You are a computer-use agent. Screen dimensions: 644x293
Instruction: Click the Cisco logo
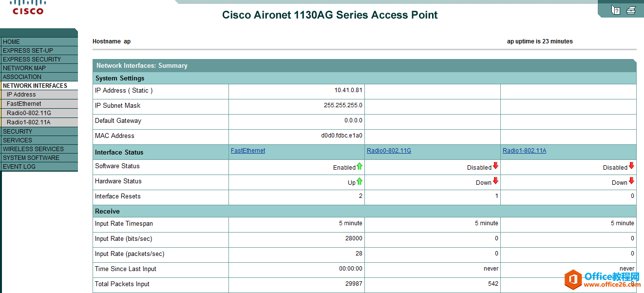(x=28, y=7)
